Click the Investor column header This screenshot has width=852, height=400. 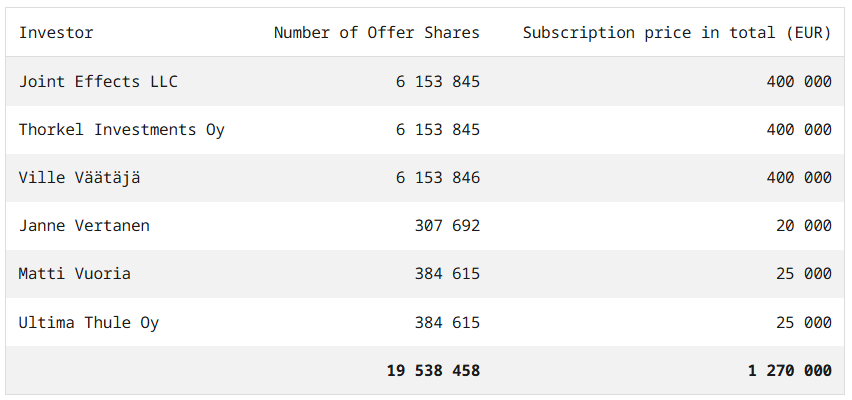(56, 33)
